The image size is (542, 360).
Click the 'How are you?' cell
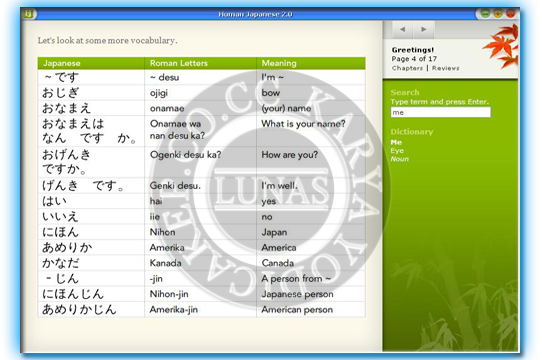point(311,162)
